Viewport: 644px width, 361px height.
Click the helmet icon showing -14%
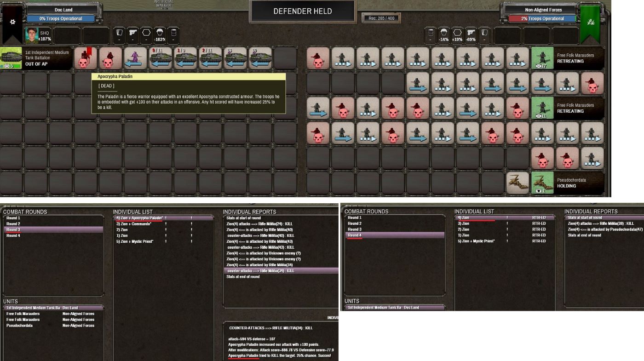pyautogui.click(x=444, y=35)
